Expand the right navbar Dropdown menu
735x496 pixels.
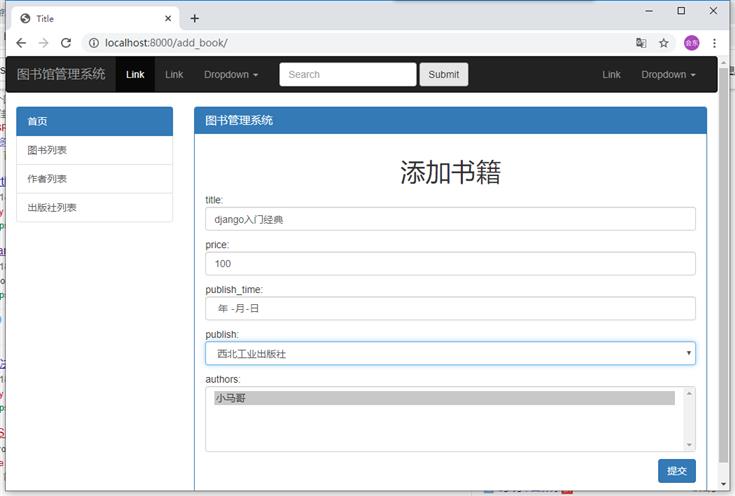(668, 74)
